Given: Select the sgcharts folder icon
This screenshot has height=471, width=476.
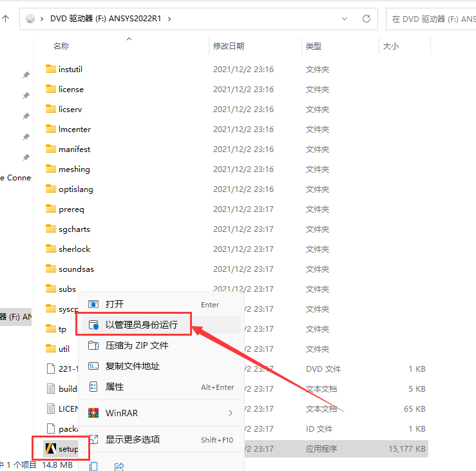Looking at the screenshot, I should [x=51, y=229].
